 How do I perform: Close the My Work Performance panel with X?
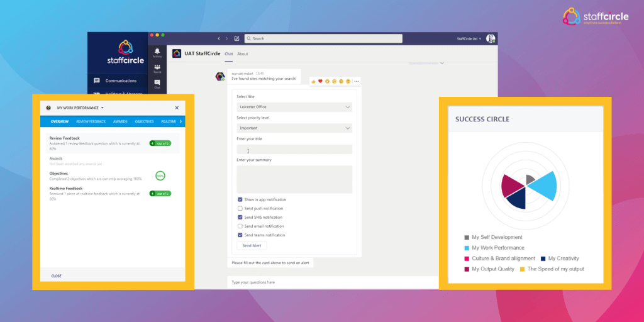click(177, 108)
